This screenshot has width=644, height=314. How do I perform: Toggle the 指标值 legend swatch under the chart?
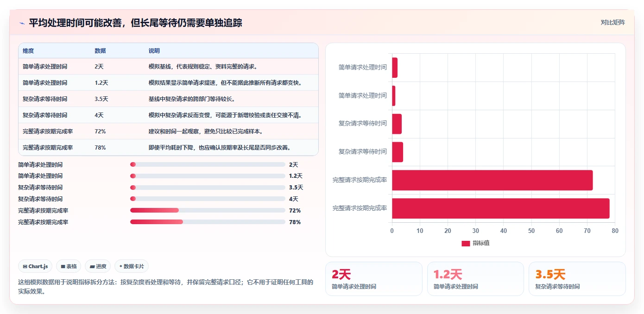[466, 243]
